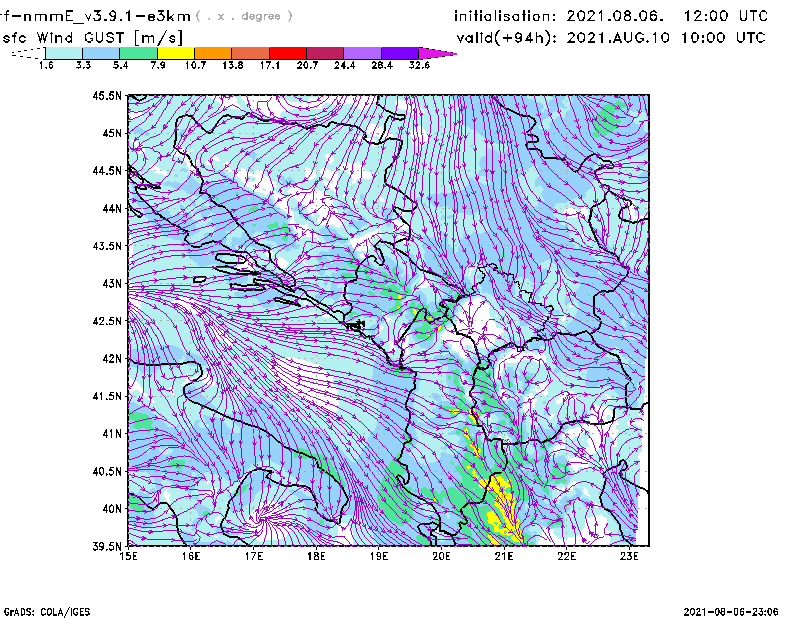Click the timestamp '2021-08-06-23:06'
Viewport: 800px width, 618px height.
(x=731, y=612)
